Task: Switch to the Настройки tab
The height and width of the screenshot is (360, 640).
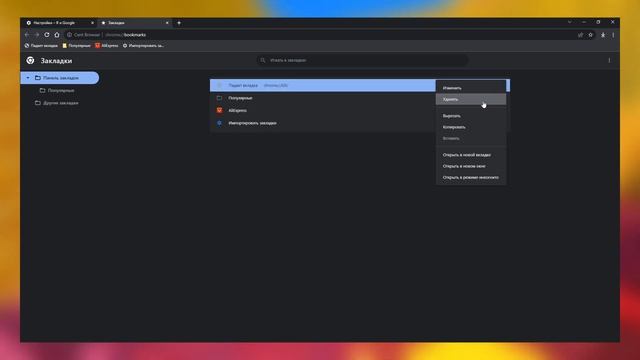Action: tap(60, 23)
